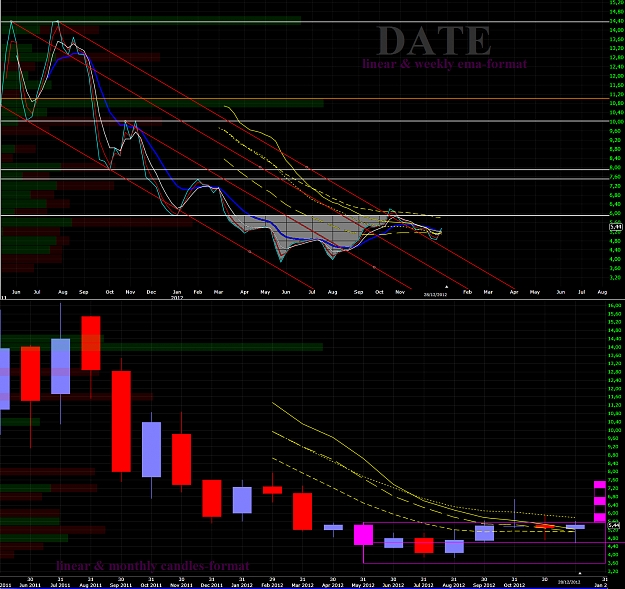This screenshot has height=589, width=625.
Task: Click the 'linear & monthly candles-format' caption
Action: point(153,565)
